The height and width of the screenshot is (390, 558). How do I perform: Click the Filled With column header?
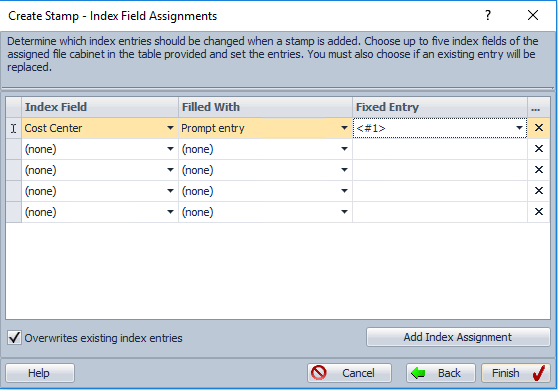[265, 107]
